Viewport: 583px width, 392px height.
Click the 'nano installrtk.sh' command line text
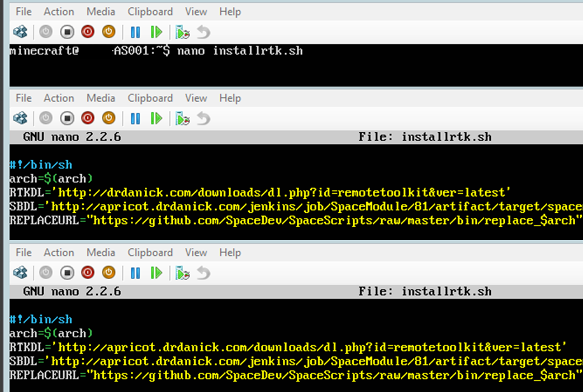pos(240,50)
